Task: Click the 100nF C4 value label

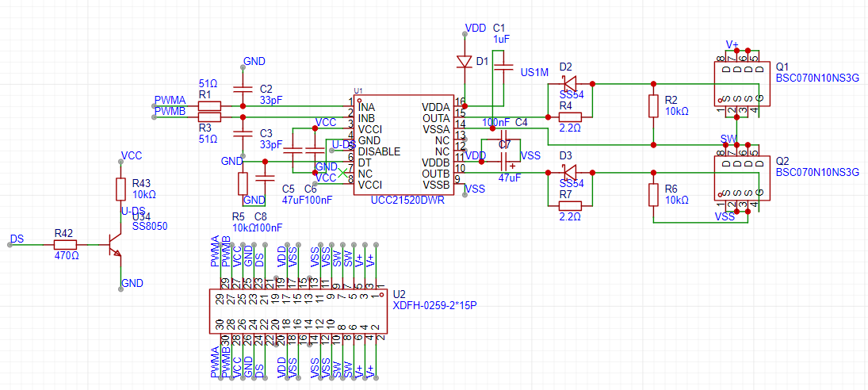Action: coord(496,122)
